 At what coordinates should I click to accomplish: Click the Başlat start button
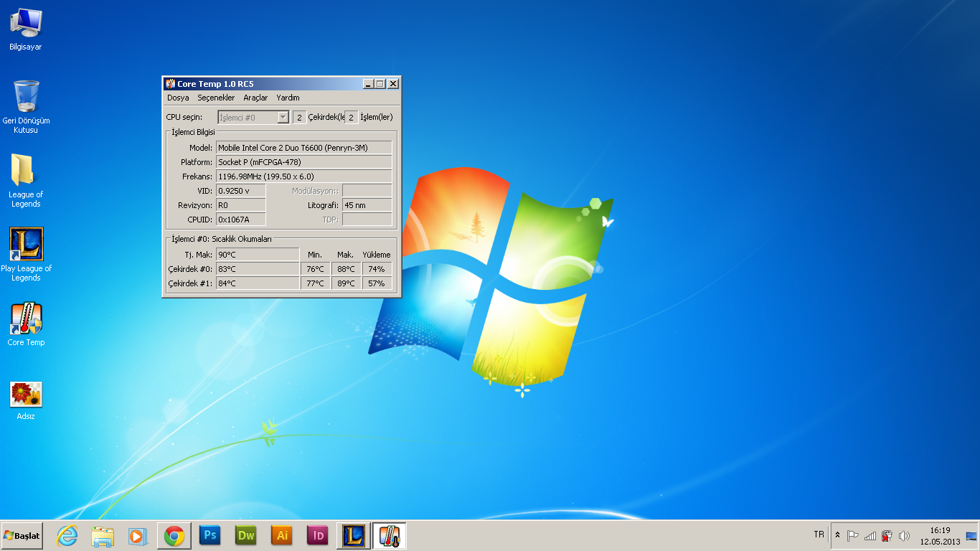[x=22, y=535]
